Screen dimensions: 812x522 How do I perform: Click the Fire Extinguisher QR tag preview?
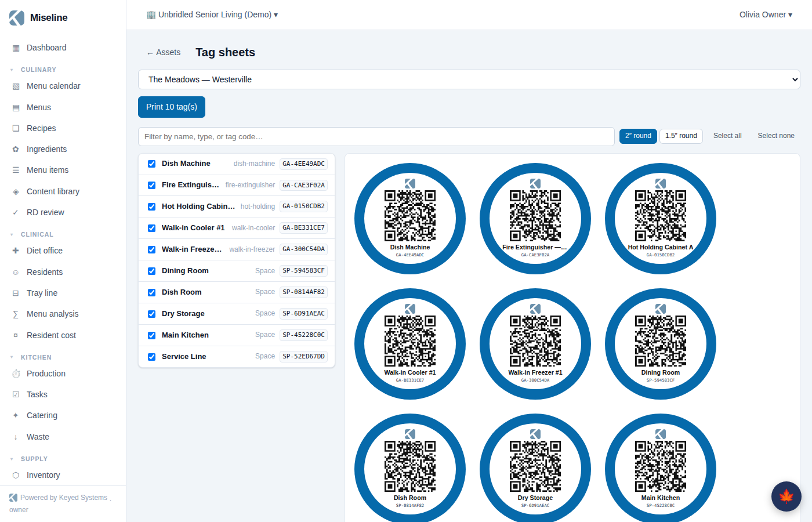[535, 219]
